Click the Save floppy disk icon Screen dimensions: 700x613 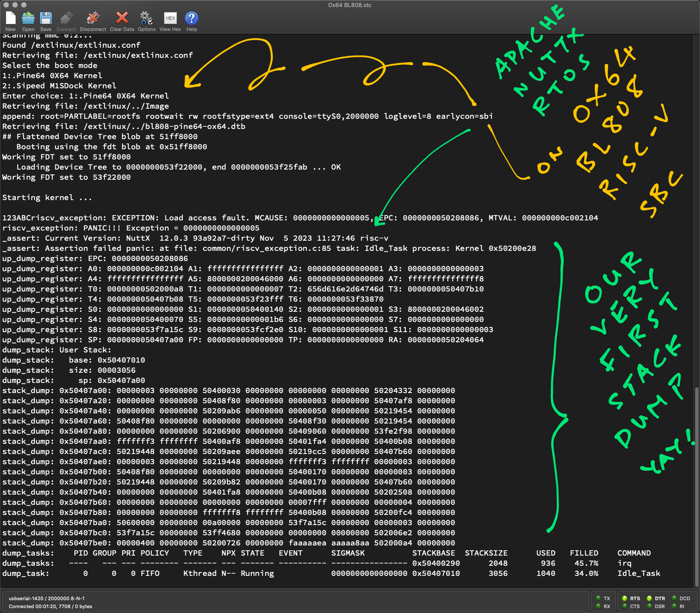tap(46, 19)
